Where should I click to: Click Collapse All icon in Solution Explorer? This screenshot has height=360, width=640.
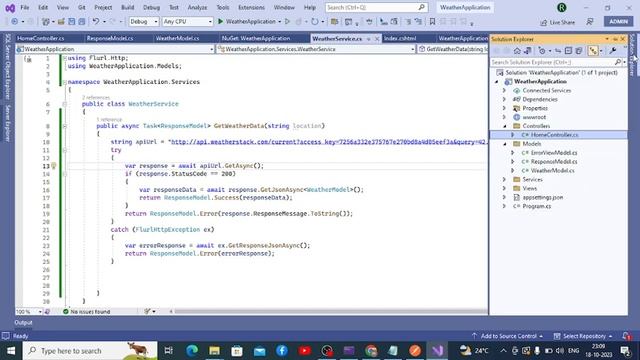(x=568, y=51)
